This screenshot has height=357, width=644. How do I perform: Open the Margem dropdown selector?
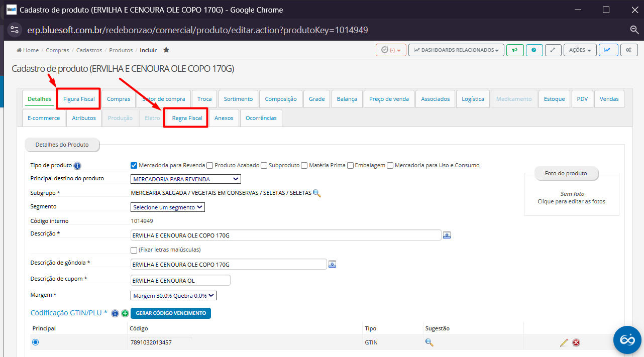pos(173,296)
